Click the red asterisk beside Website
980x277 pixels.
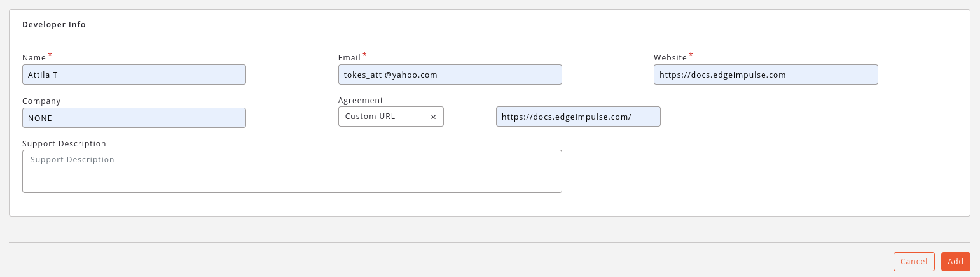(691, 55)
